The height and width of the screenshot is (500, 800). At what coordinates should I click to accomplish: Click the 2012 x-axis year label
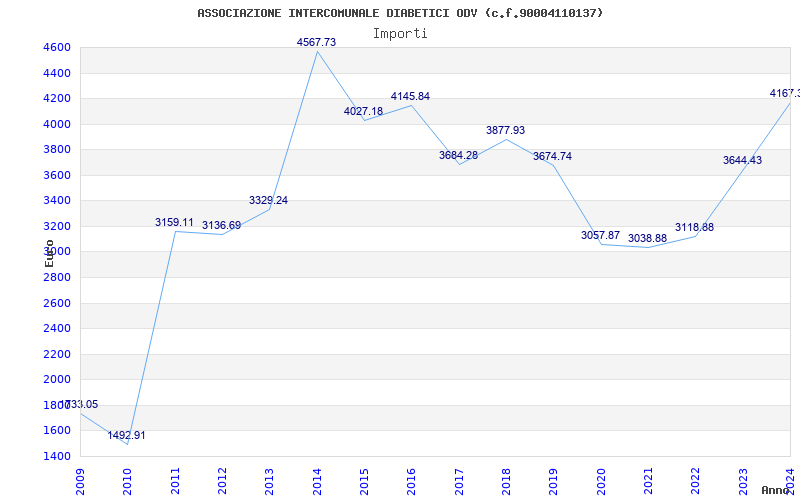coord(222,482)
